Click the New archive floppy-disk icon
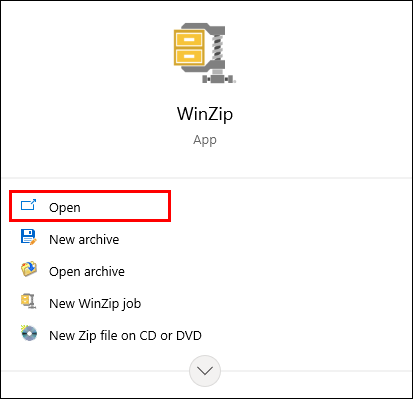The image size is (413, 399). point(29,237)
